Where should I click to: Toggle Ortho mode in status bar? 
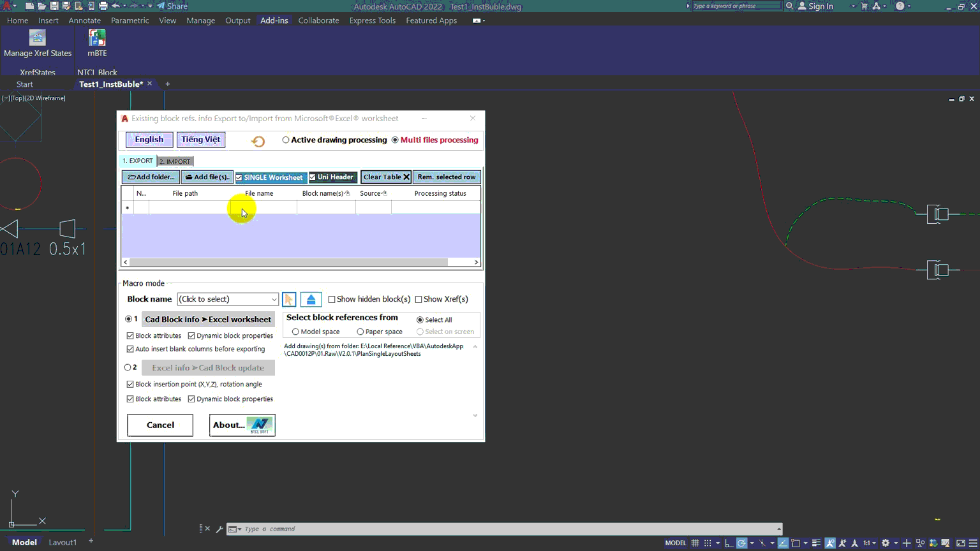coord(729,543)
